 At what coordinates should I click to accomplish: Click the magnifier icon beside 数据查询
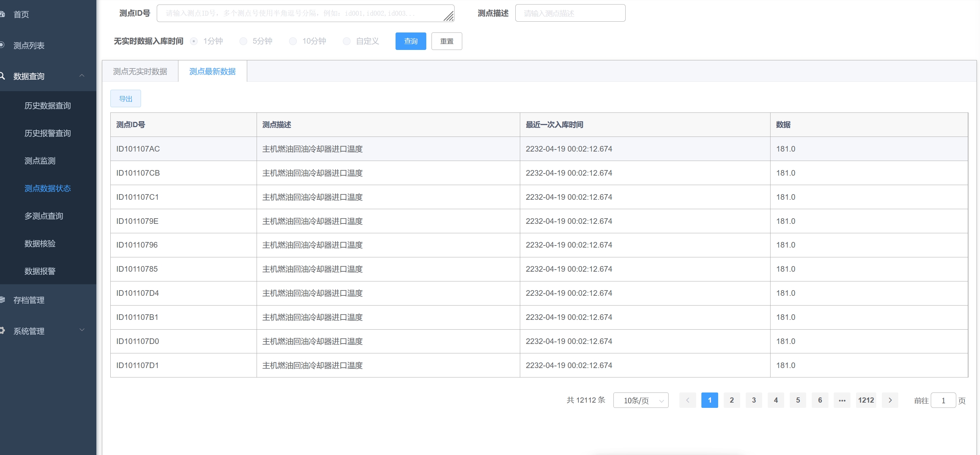[2, 76]
